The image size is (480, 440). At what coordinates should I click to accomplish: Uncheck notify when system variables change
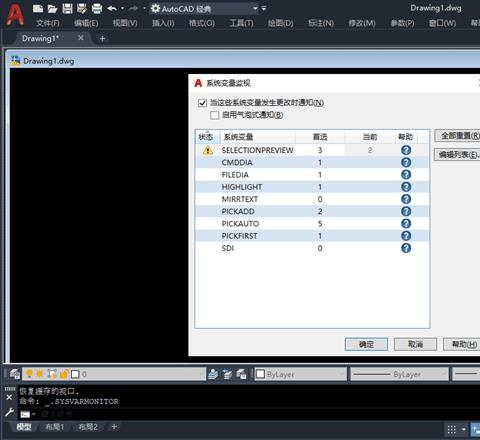[x=202, y=103]
